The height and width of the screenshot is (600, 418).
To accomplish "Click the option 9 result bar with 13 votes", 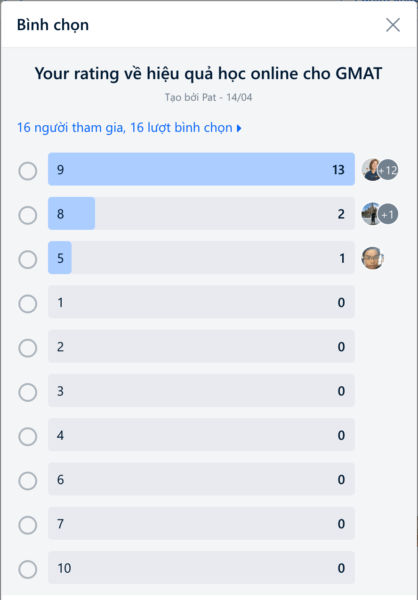I will (x=201, y=169).
